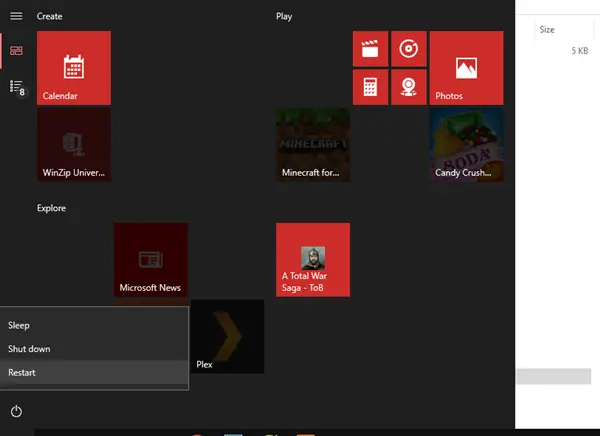This screenshot has height=436, width=600.
Task: Choose Shut down from power menu
Action: (x=94, y=349)
